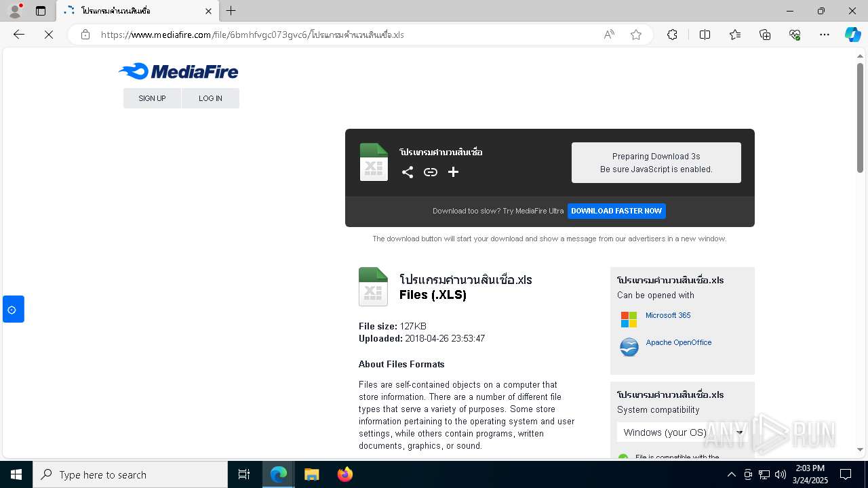Select the 'Uploaded: 2018-04-26' text
The width and height of the screenshot is (868, 488).
click(422, 338)
